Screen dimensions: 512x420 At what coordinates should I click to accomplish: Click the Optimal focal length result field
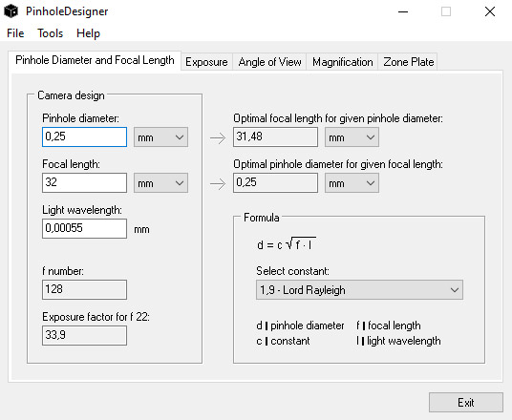click(275, 136)
